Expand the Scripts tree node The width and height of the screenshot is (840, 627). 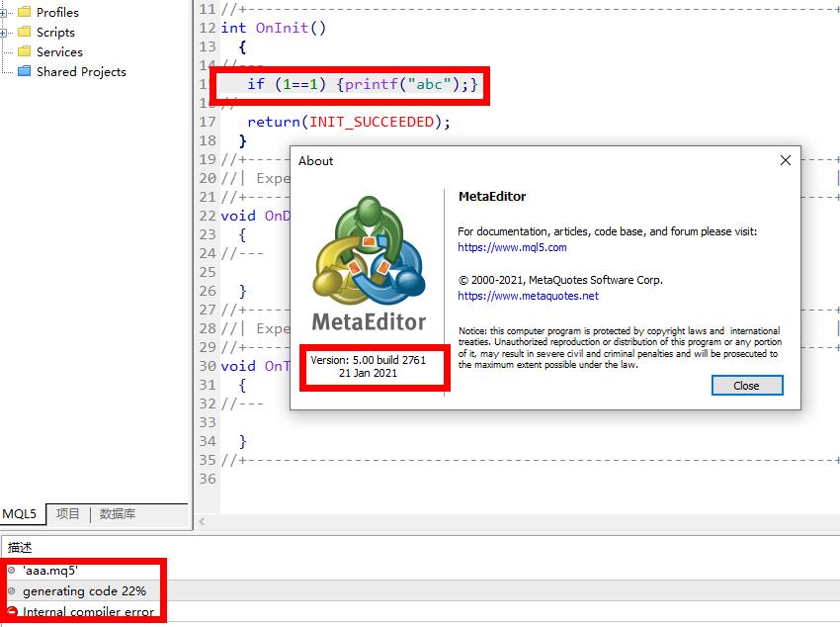(x=3, y=33)
